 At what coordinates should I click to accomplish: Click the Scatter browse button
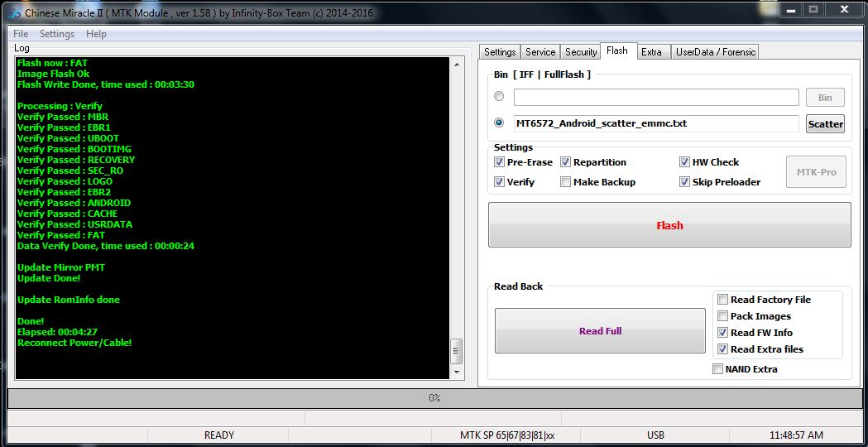[825, 124]
